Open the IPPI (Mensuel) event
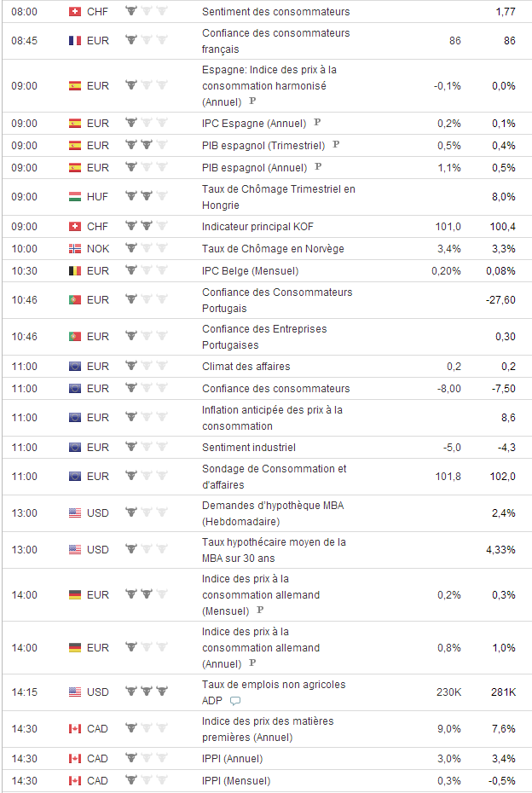Screen dimensions: 532x793 (x=235, y=781)
